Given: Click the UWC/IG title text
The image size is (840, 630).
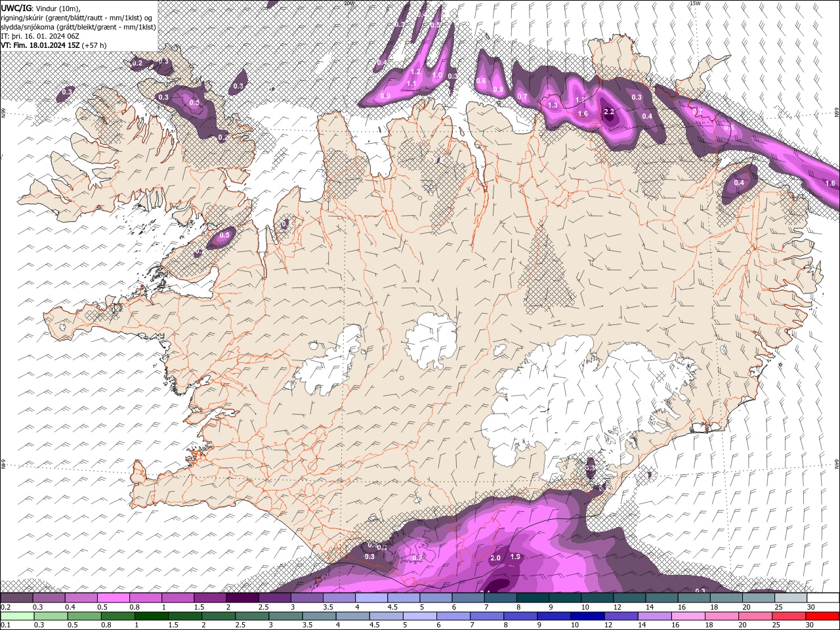Looking at the screenshot, I should [x=16, y=7].
